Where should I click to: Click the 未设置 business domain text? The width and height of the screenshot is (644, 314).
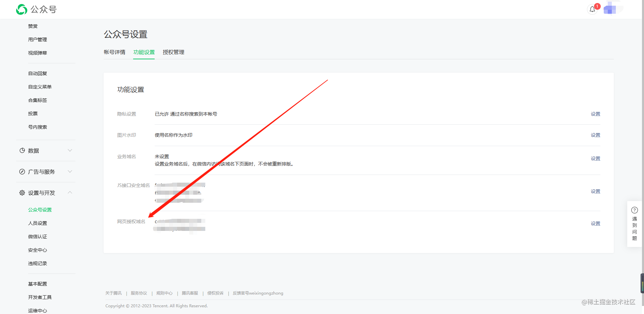pyautogui.click(x=162, y=156)
